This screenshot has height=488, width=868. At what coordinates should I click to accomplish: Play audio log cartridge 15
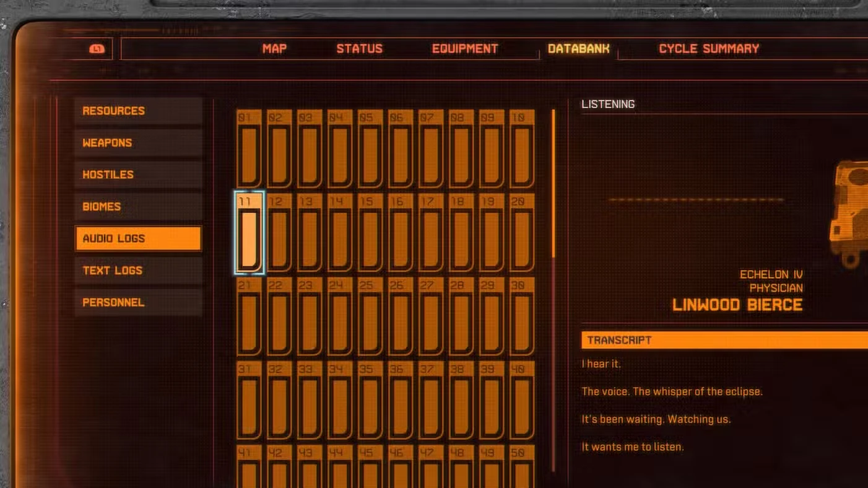370,233
